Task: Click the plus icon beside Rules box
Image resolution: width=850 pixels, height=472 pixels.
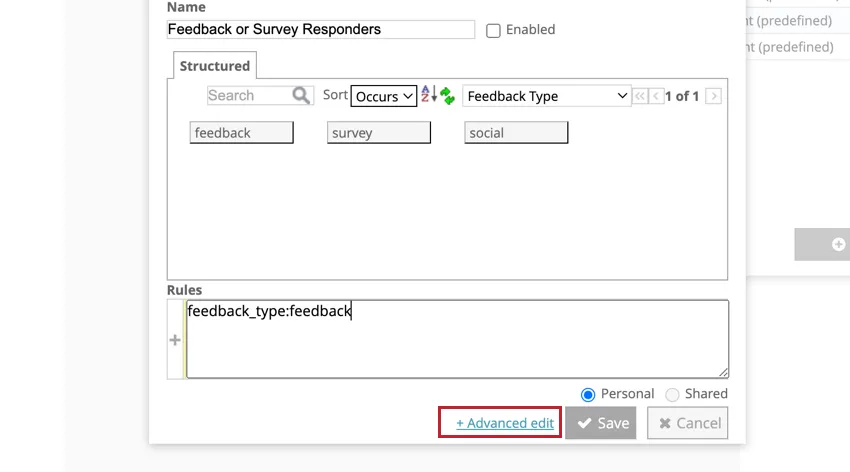Action: coord(175,340)
